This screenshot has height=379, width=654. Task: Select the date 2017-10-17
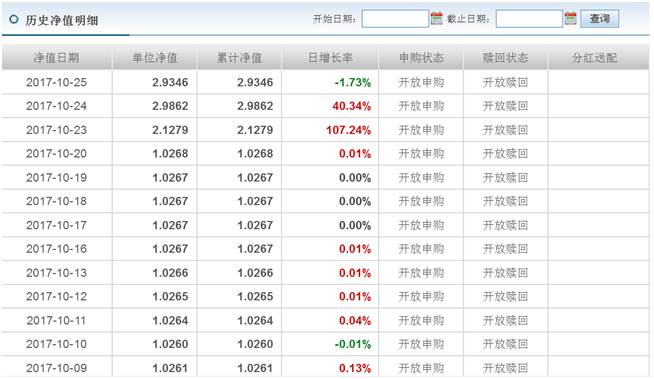[56, 225]
